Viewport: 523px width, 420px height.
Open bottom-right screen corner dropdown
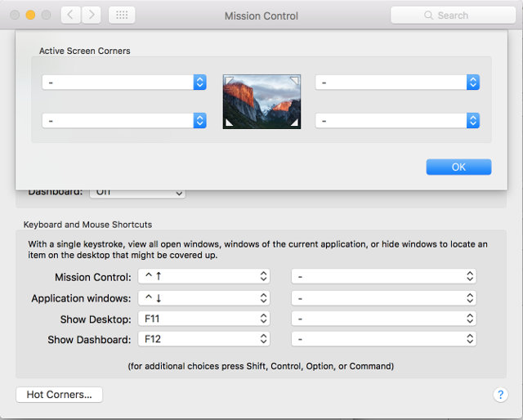click(x=397, y=121)
